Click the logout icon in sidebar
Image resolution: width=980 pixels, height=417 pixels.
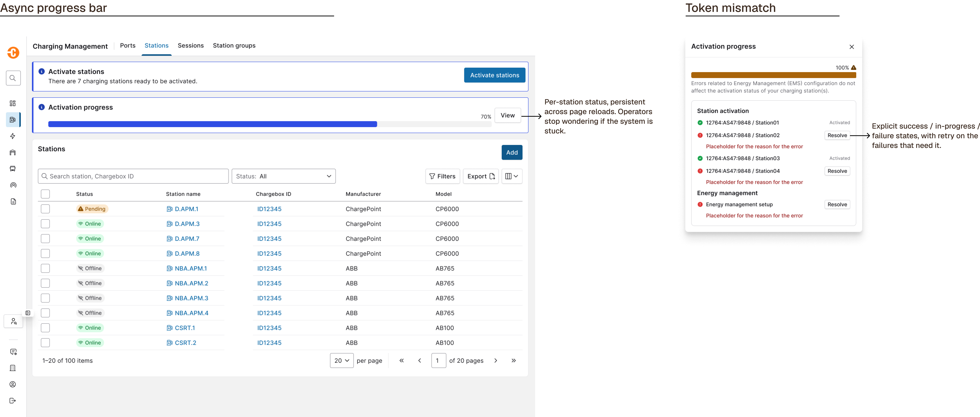tap(13, 401)
